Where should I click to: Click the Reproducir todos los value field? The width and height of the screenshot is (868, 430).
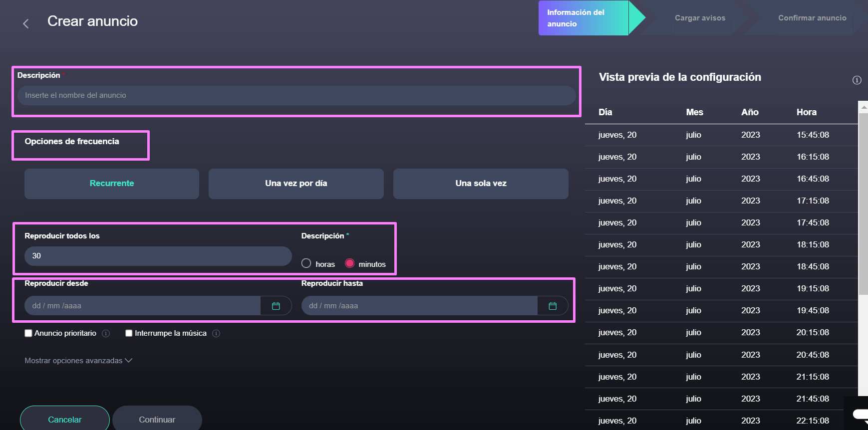(x=158, y=256)
